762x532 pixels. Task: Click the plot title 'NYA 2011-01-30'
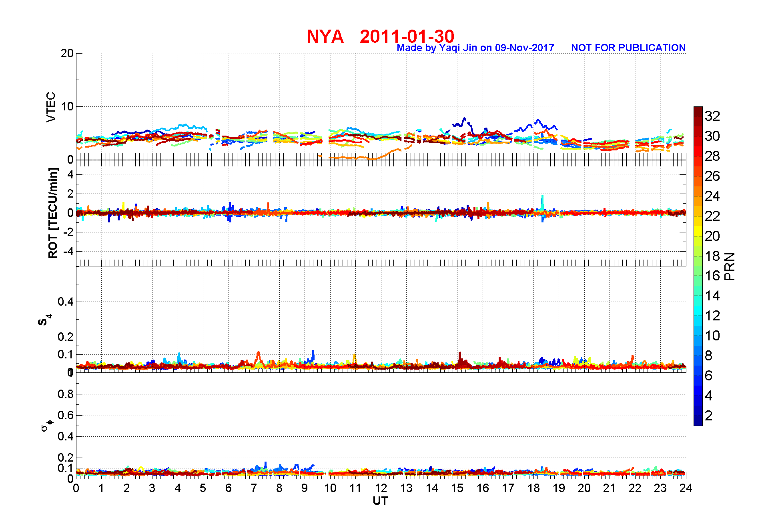coord(380,36)
